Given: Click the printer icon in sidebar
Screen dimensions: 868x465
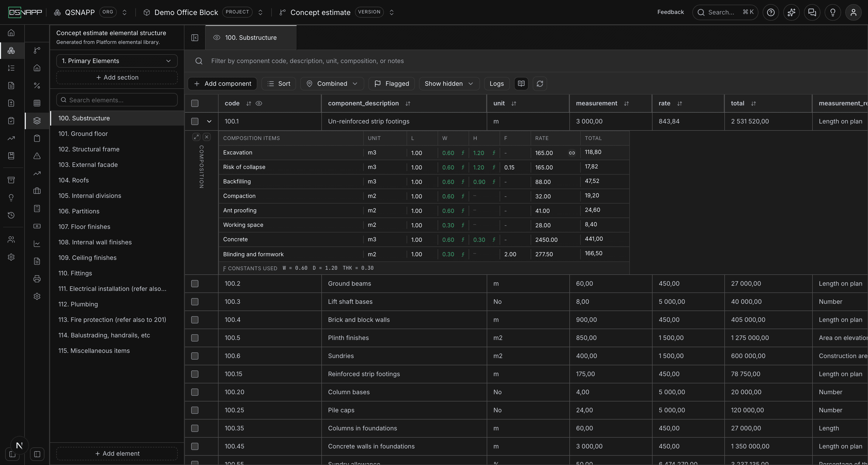Looking at the screenshot, I should [37, 279].
